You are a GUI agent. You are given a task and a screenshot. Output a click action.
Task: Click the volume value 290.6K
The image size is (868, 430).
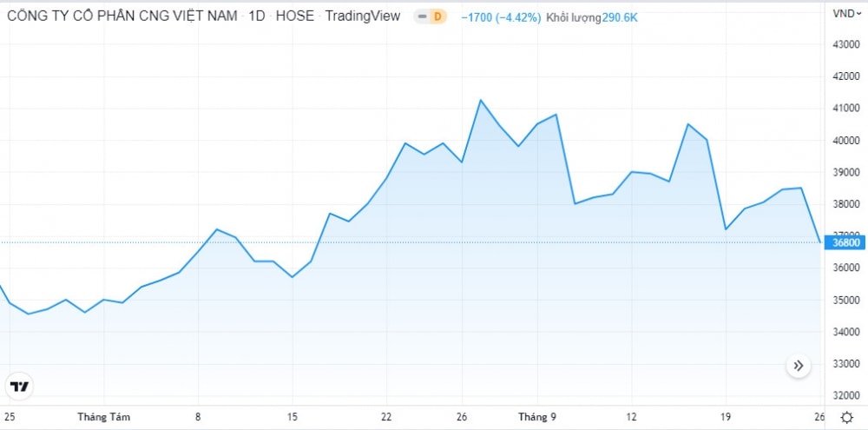620,17
